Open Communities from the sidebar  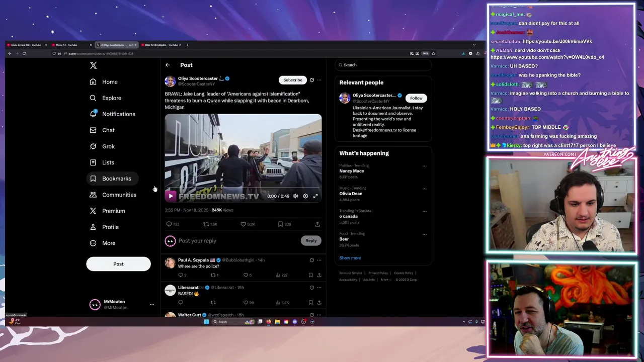tap(113, 195)
